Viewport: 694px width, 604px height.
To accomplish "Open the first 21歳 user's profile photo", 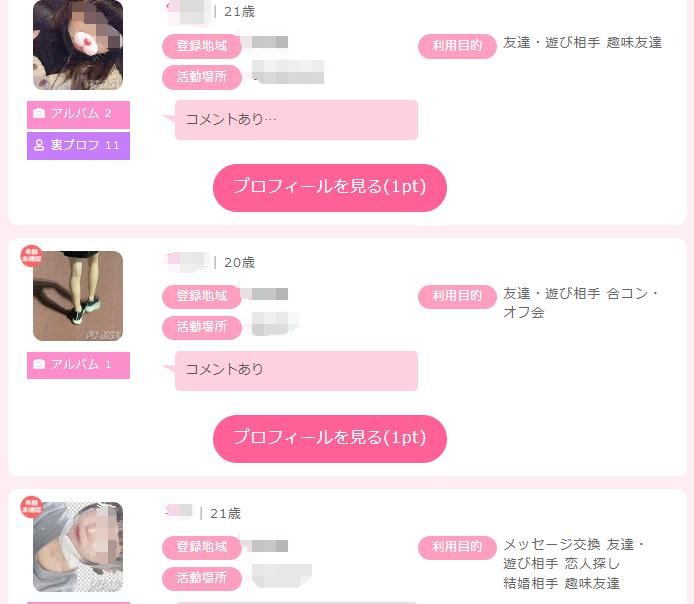I will point(78,45).
